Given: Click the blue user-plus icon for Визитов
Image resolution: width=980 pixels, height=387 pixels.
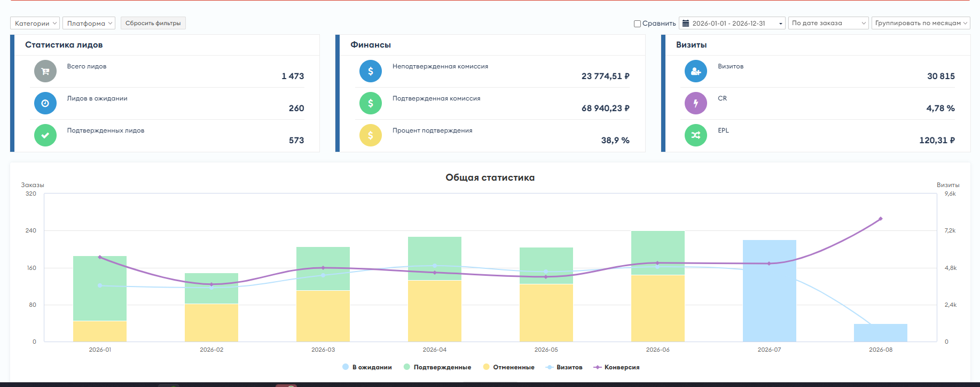Looking at the screenshot, I should pos(696,71).
